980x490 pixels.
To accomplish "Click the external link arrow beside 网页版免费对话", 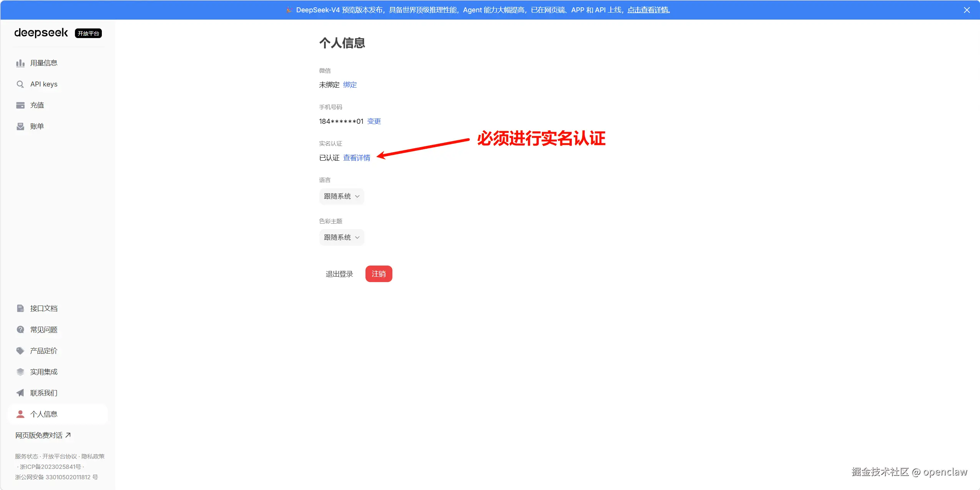I will (x=68, y=435).
